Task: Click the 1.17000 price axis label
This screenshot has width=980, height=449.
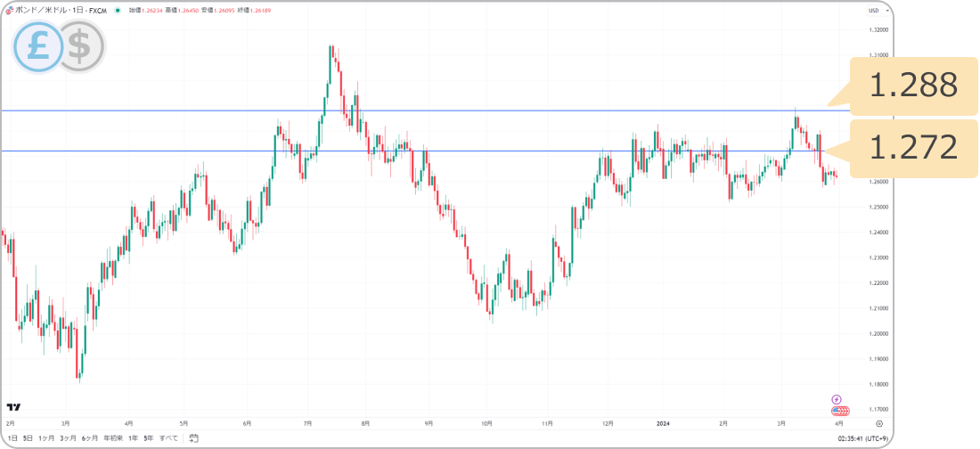Action: point(879,410)
